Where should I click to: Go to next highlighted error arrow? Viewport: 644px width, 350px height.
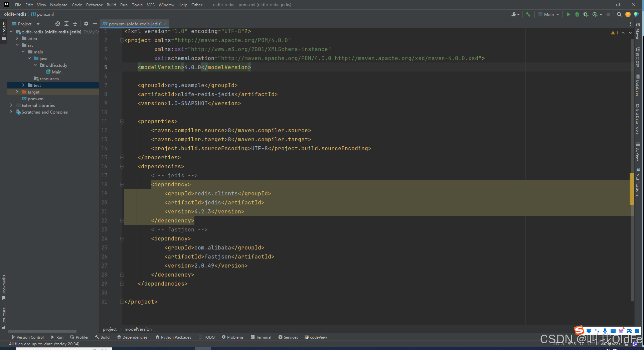point(630,33)
